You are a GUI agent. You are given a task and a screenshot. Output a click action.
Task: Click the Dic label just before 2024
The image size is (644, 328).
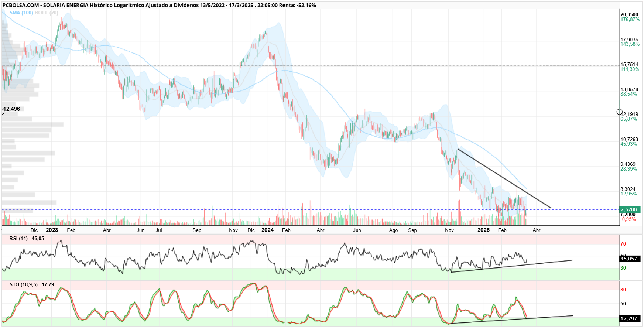pos(251,230)
